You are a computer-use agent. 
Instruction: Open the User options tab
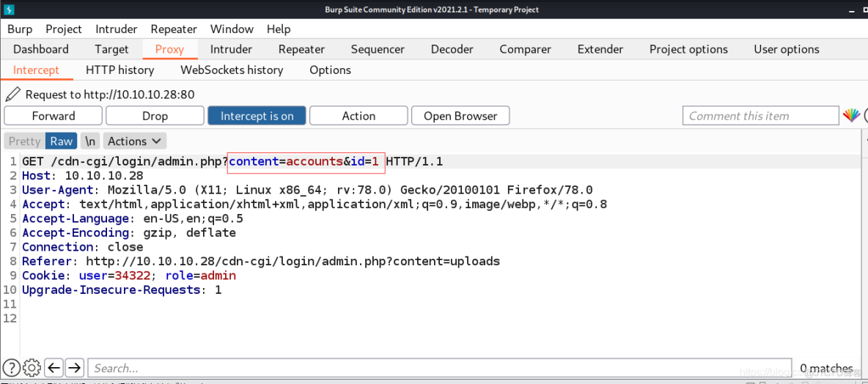[x=787, y=49]
